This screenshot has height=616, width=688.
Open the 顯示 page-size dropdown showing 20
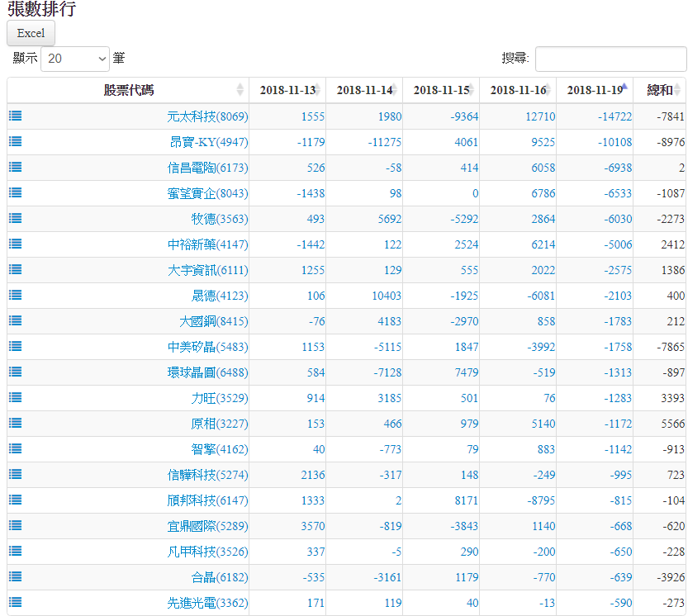[x=74, y=59]
